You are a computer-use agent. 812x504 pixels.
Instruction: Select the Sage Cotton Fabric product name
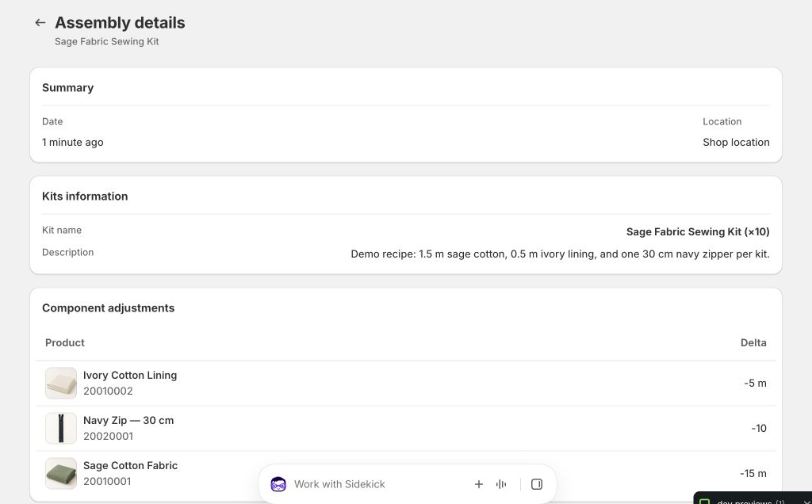[x=131, y=465]
